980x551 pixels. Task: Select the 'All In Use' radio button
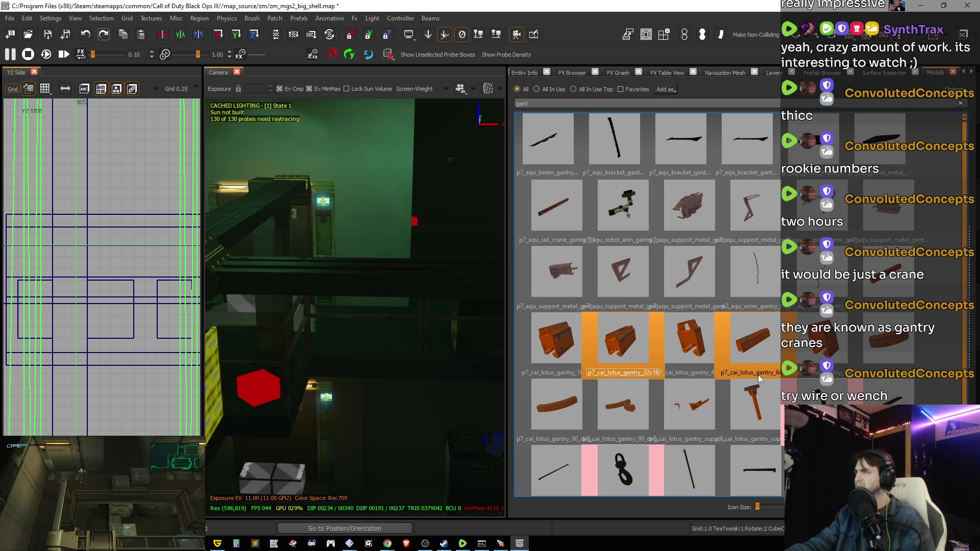tap(536, 89)
